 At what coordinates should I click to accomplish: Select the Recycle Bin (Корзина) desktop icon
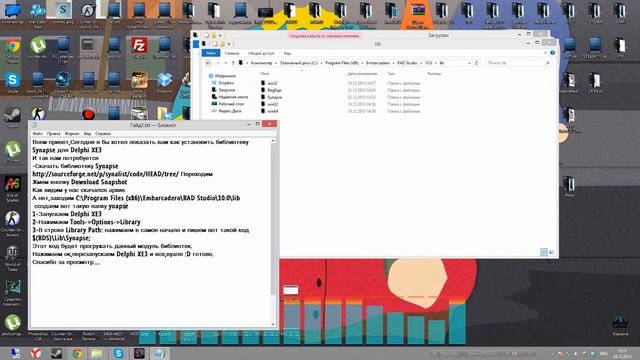[620, 323]
